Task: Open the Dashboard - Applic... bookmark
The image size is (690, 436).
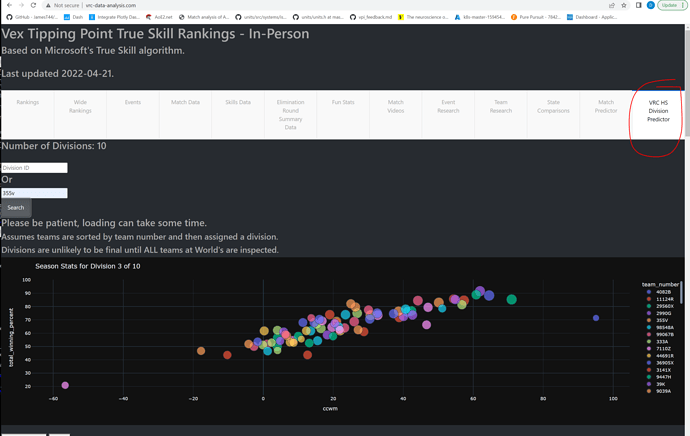Action: pyautogui.click(x=592, y=17)
